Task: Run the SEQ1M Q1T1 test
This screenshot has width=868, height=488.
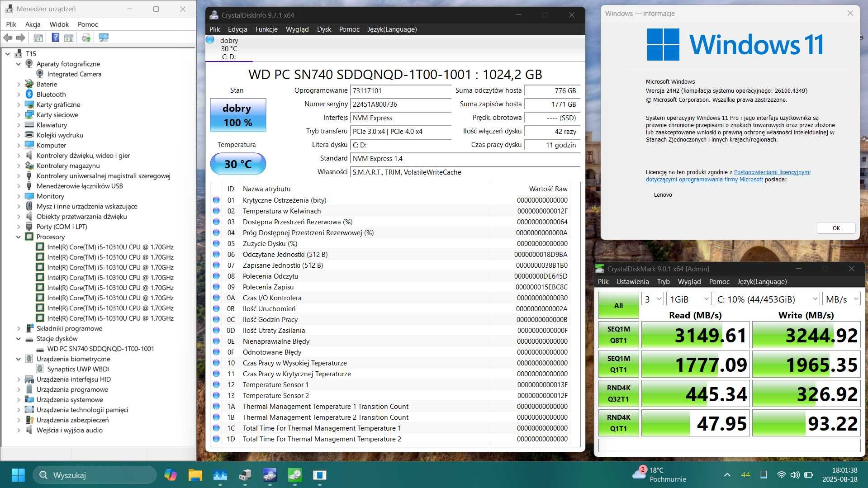Action: 618,364
